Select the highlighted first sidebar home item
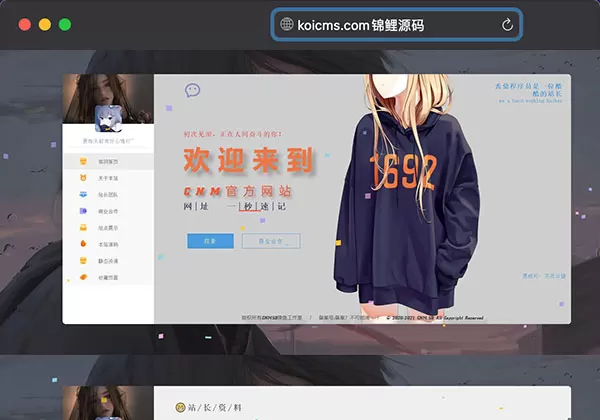600x420 pixels. 108,161
